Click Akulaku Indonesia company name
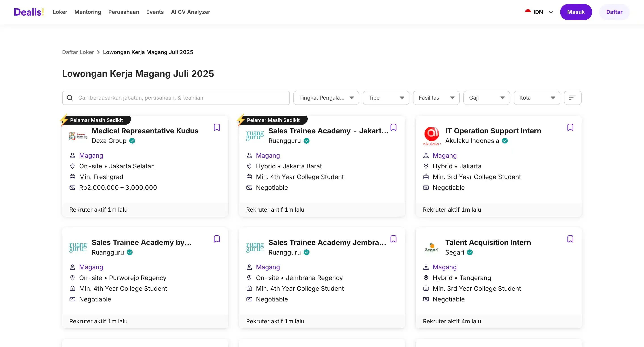Image resolution: width=644 pixels, height=347 pixels. (472, 141)
